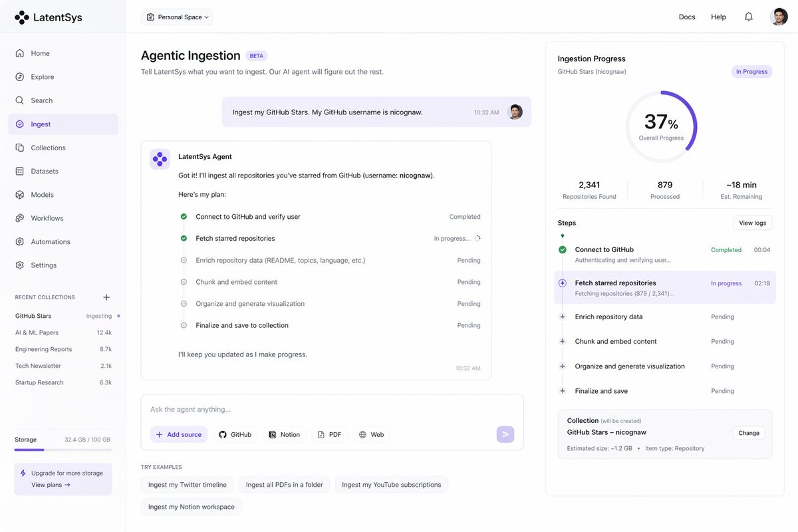Click the Automations sidebar icon

[x=20, y=241]
